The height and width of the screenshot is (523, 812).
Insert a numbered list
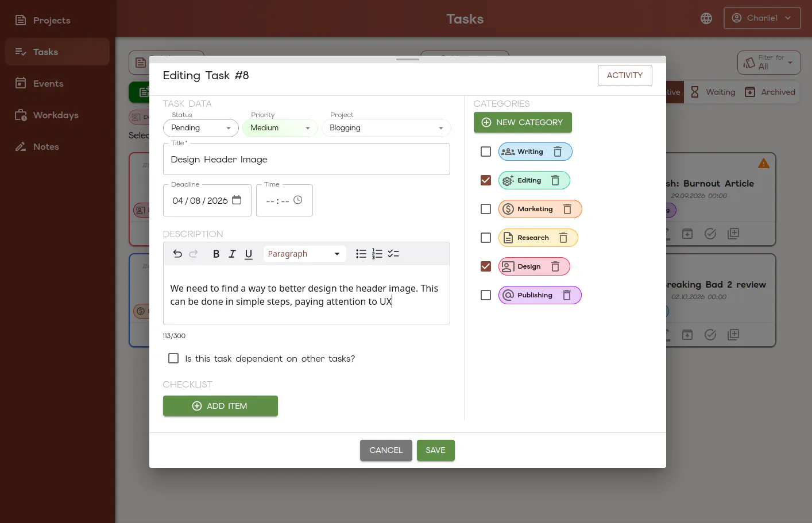pos(377,254)
